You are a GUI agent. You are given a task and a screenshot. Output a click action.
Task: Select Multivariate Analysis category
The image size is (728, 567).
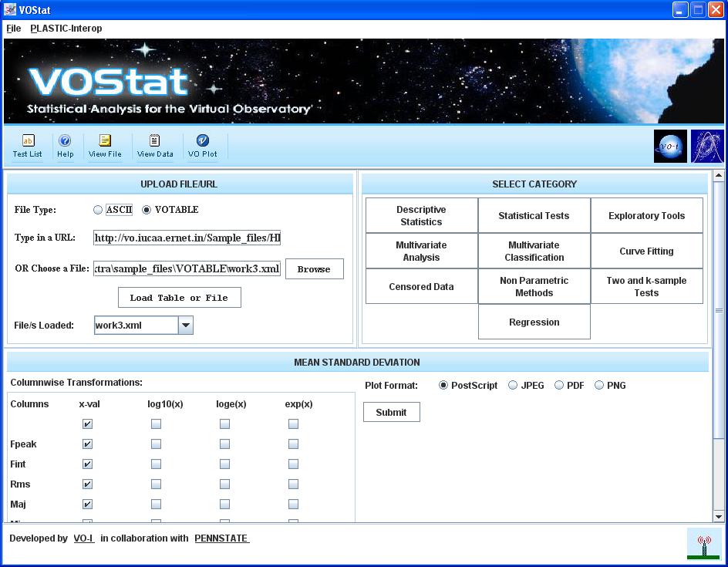[x=422, y=251]
